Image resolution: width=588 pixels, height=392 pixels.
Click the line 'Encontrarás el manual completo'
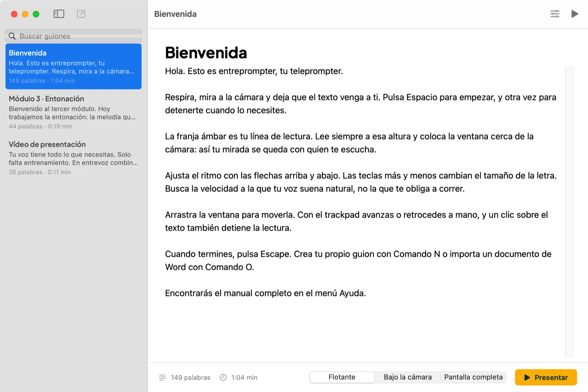265,293
